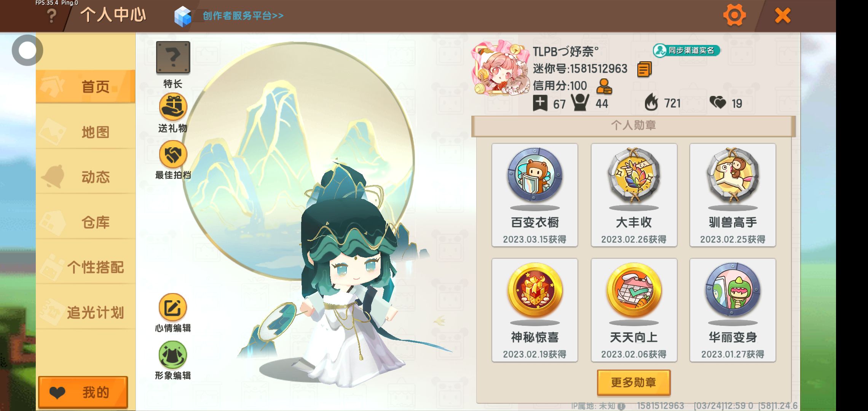Image resolution: width=868 pixels, height=411 pixels.
Task: Tap the 同步渠道实名 button
Action: (686, 50)
